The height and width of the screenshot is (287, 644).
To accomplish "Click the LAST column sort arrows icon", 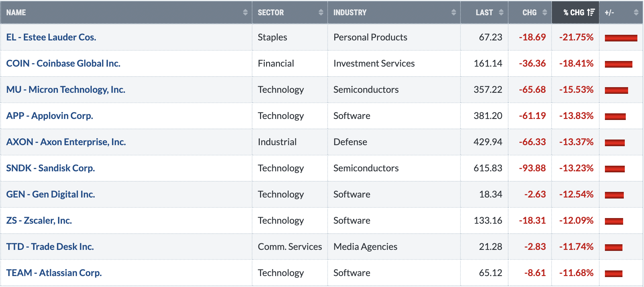I will click(501, 13).
